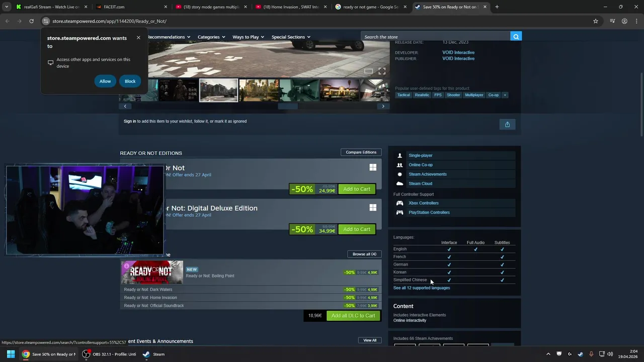Add Digital Deluxe Edition to cart
This screenshot has width=644, height=362.
(x=357, y=229)
